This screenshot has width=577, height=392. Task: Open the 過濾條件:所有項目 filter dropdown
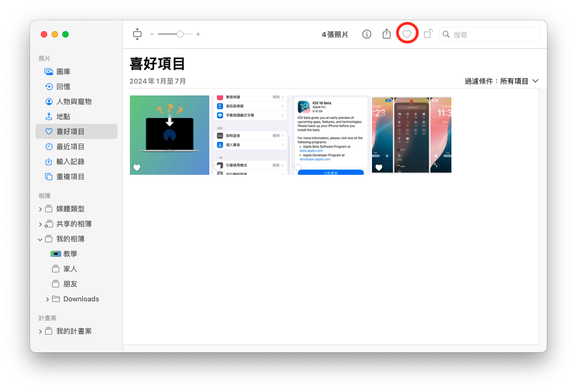(501, 81)
